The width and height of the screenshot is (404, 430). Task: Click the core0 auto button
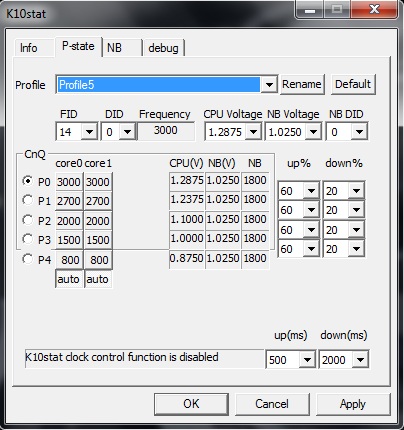pyautogui.click(x=69, y=279)
